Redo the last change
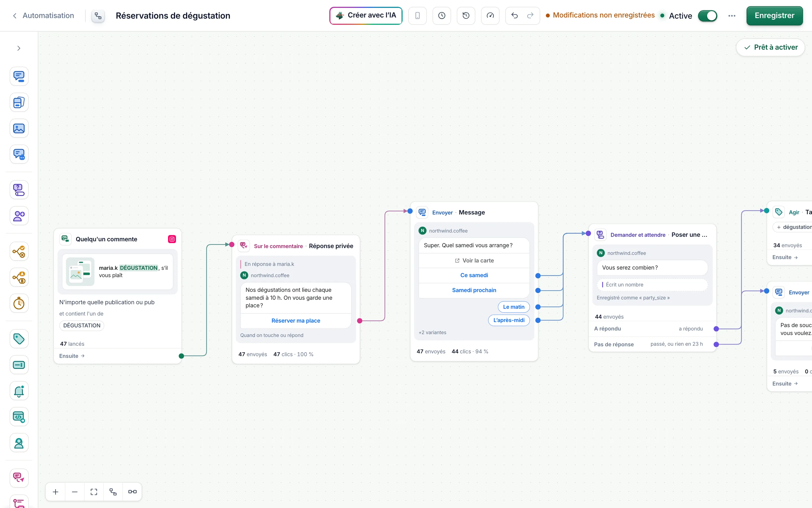 click(x=531, y=16)
